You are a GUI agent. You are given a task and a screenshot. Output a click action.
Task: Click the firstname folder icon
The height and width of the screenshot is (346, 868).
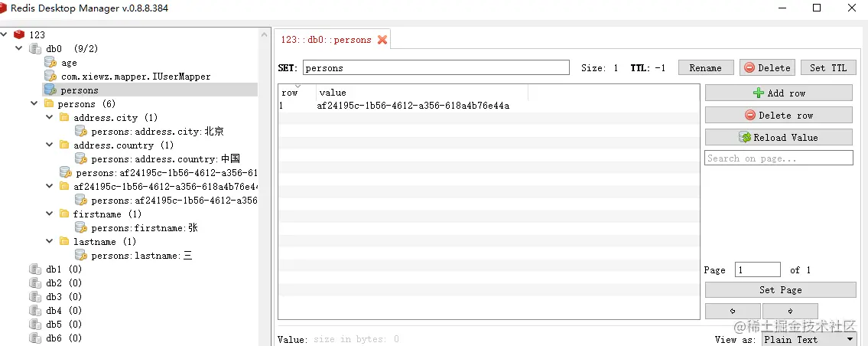pyautogui.click(x=64, y=214)
